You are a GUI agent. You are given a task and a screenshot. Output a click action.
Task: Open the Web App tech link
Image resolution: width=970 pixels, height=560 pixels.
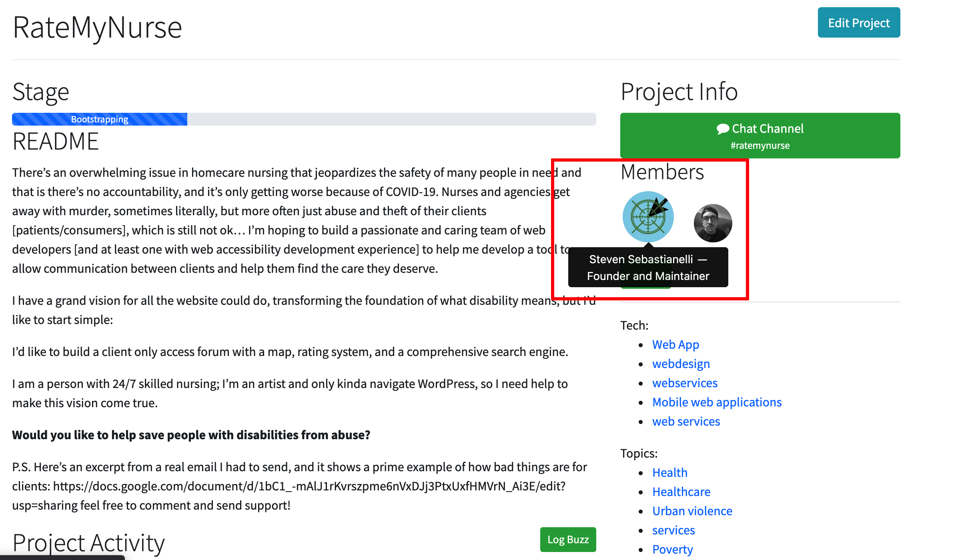675,344
